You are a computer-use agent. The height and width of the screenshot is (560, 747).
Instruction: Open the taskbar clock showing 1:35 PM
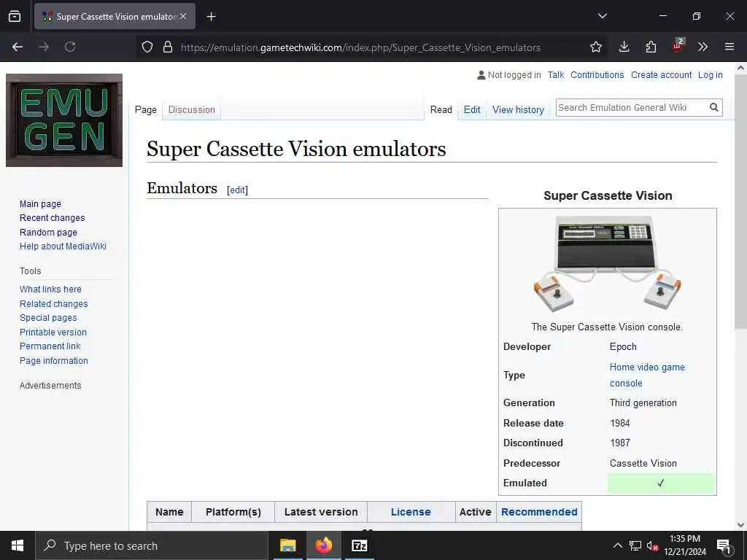point(684,545)
